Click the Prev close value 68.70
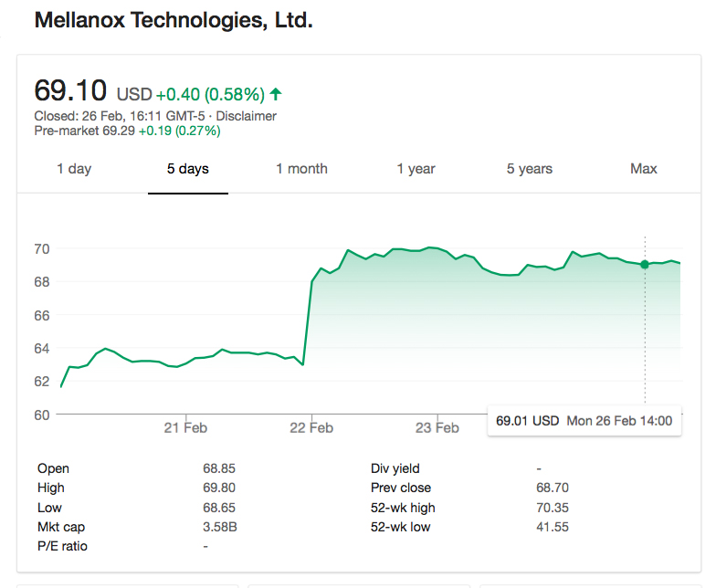The image size is (716, 588). 552,488
